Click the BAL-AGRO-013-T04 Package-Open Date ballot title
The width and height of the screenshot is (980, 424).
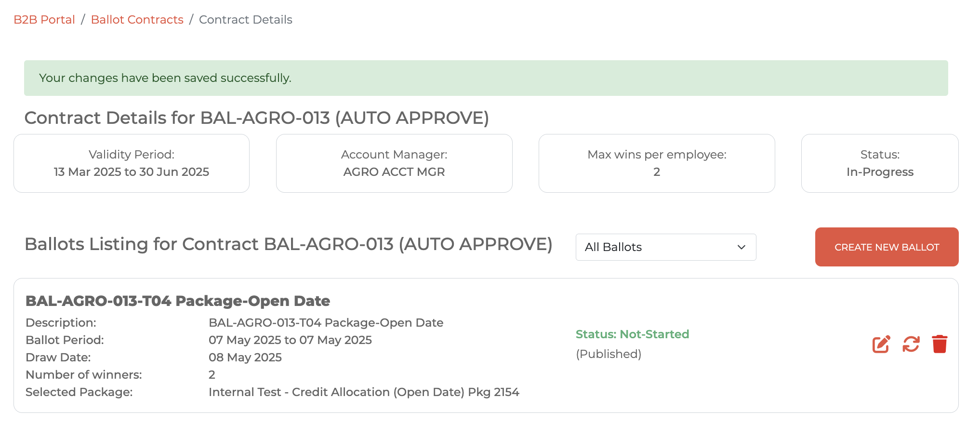point(177,301)
